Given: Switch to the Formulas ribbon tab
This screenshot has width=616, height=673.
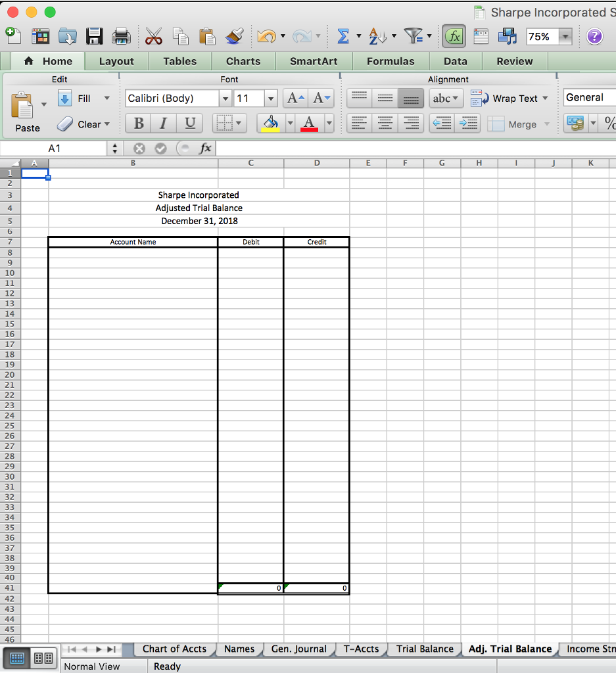Looking at the screenshot, I should coord(391,60).
